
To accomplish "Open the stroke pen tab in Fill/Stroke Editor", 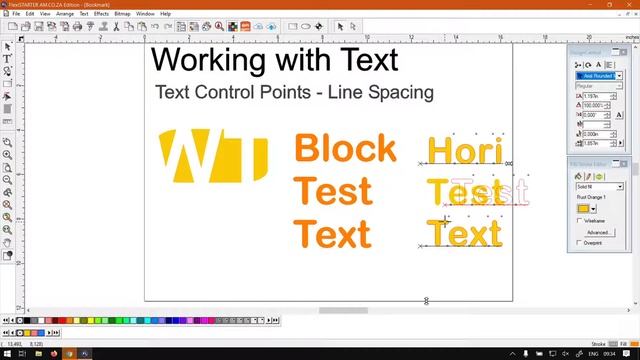I will tap(588, 176).
